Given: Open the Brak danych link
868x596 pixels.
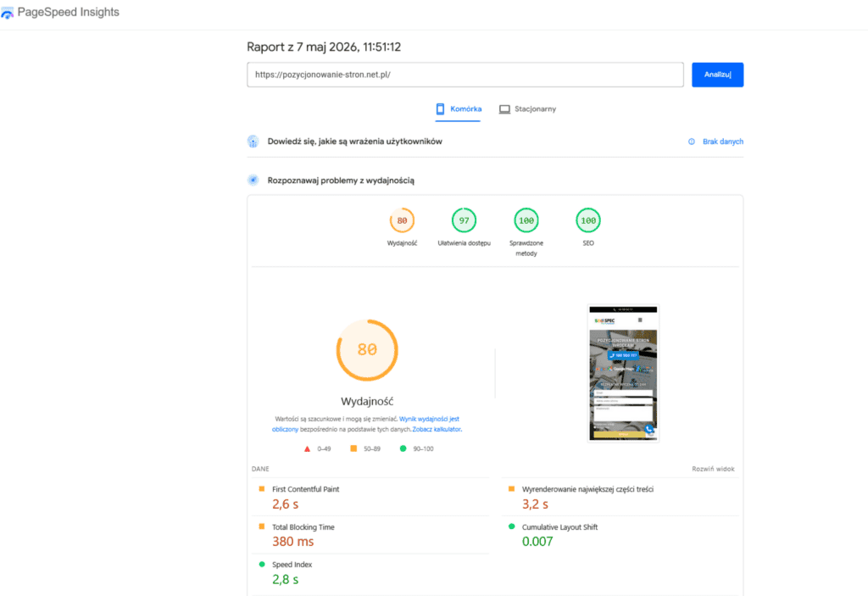Looking at the screenshot, I should pos(723,142).
